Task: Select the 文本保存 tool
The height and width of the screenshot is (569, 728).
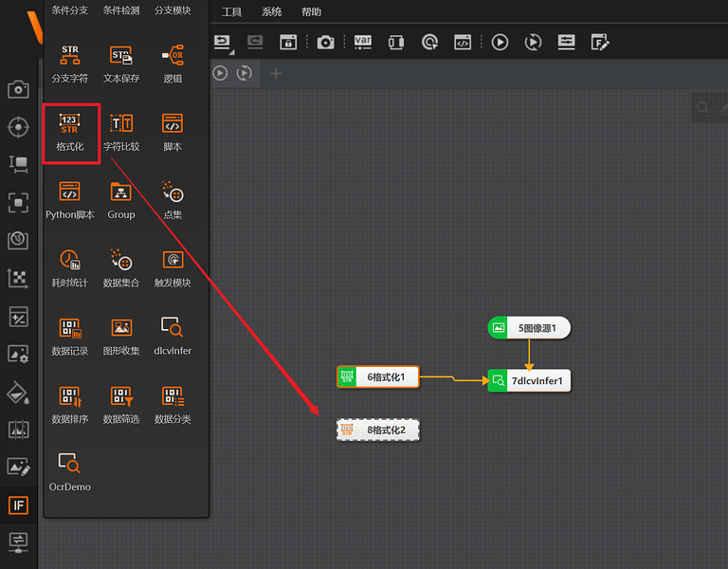Action: click(121, 64)
